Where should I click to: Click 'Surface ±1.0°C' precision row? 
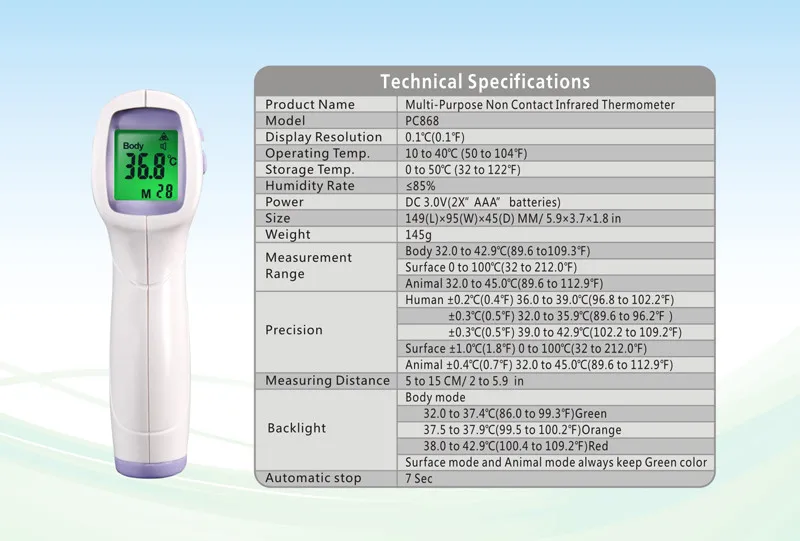click(556, 349)
